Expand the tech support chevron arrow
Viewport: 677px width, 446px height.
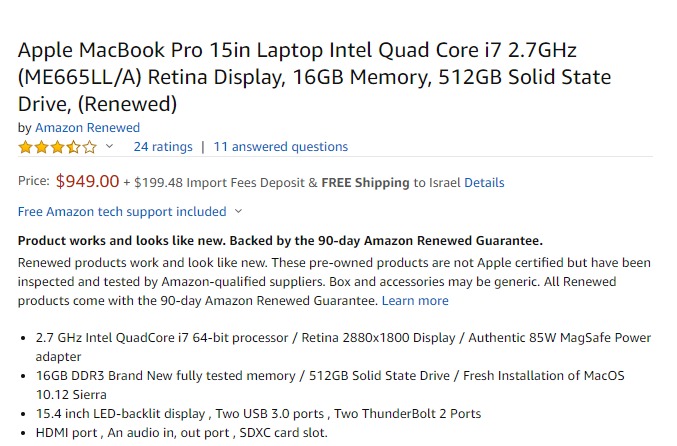click(238, 212)
